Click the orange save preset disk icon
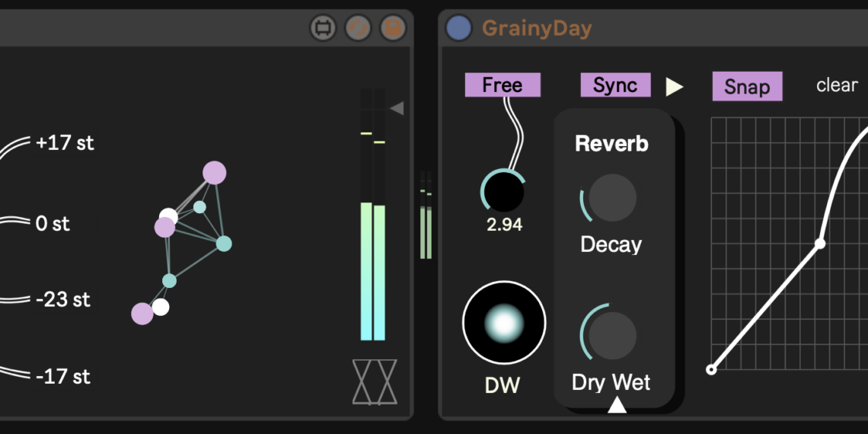 393,29
